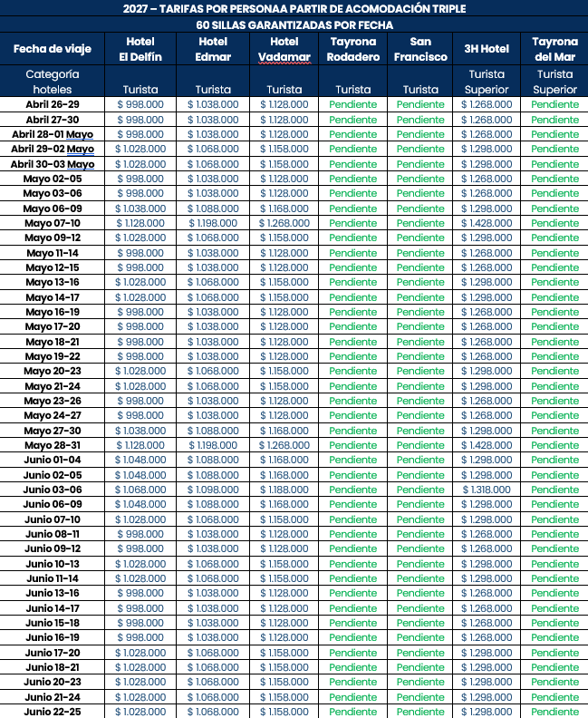This screenshot has height=718, width=588.
Task: Click Vadamar price for Junio 03-06
Action: (x=284, y=490)
